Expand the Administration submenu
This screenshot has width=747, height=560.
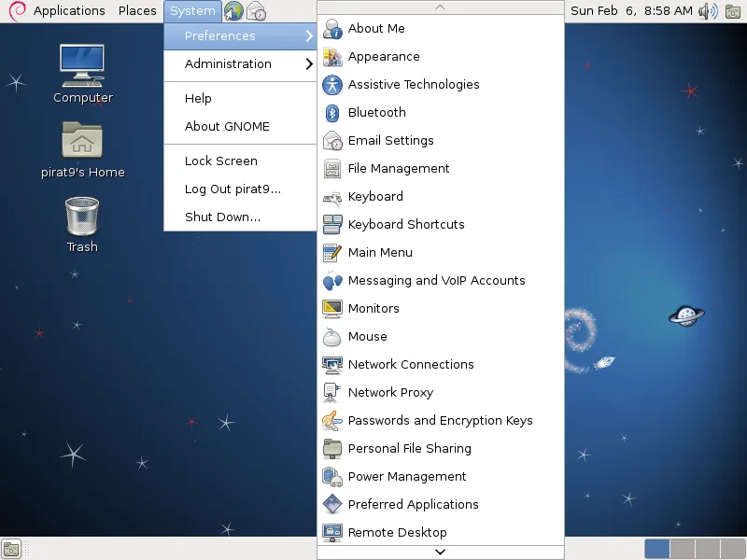tap(240, 64)
